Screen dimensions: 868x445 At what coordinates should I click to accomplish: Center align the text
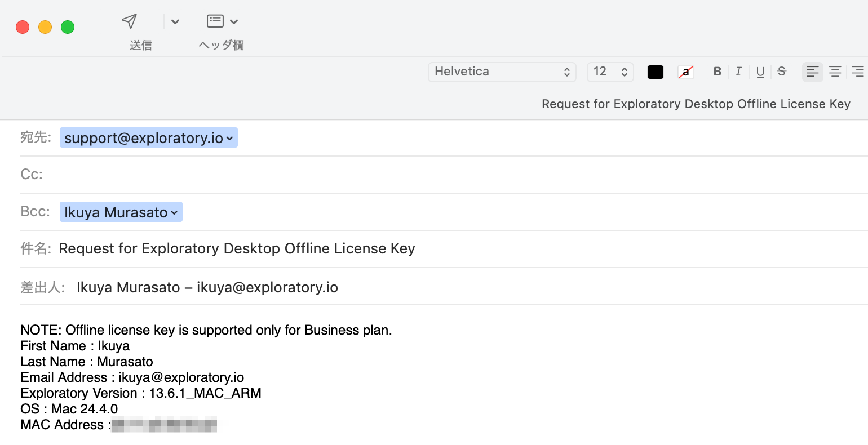[835, 72]
